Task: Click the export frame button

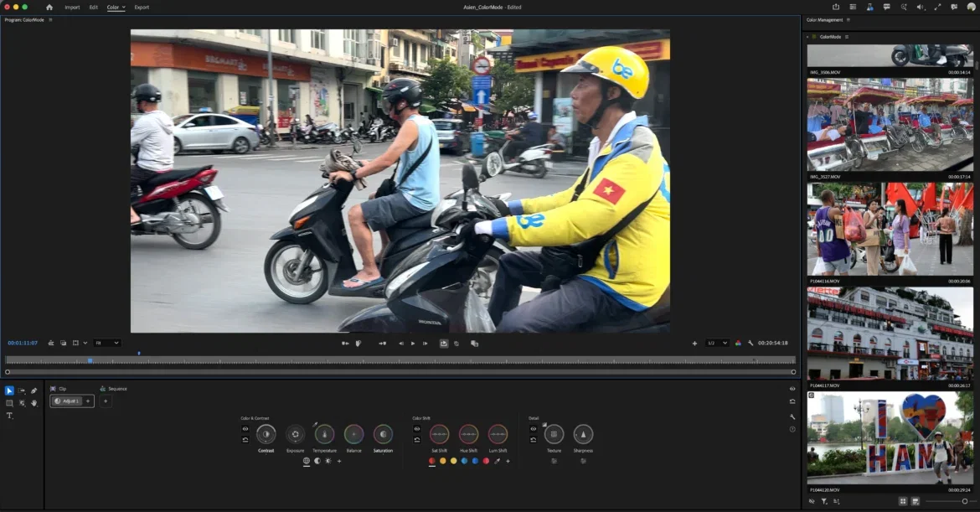Action: 444,344
